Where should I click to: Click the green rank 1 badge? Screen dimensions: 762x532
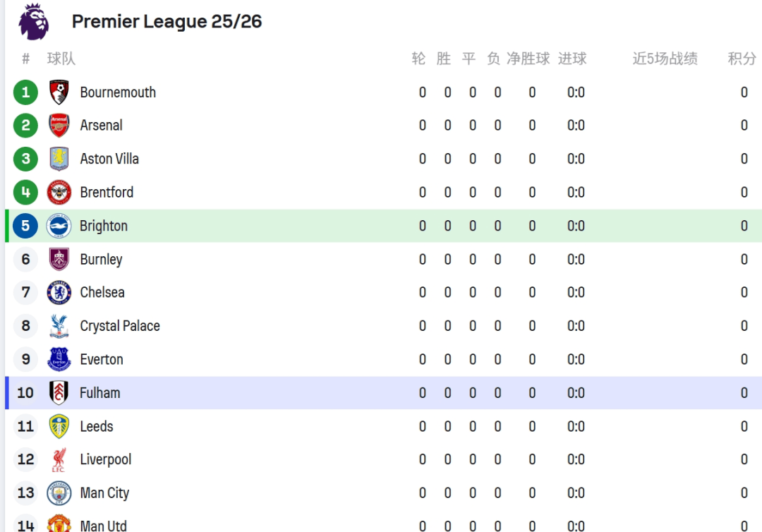[25, 92]
